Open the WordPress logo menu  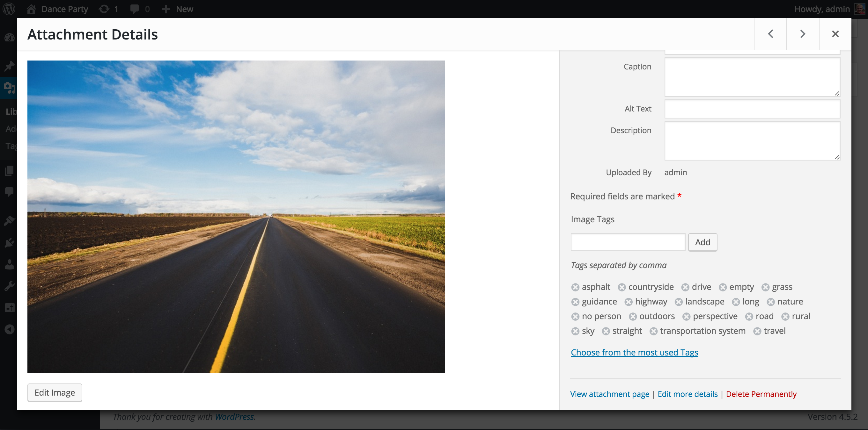tap(9, 9)
